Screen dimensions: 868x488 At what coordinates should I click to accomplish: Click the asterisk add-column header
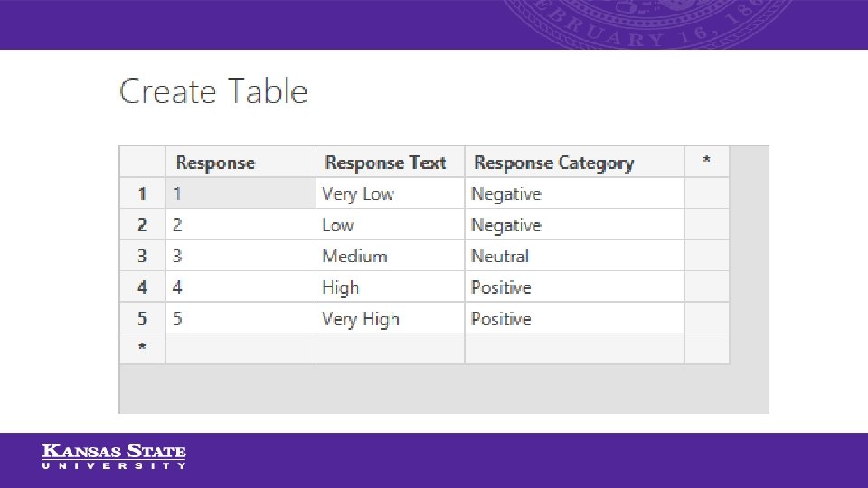[706, 162]
